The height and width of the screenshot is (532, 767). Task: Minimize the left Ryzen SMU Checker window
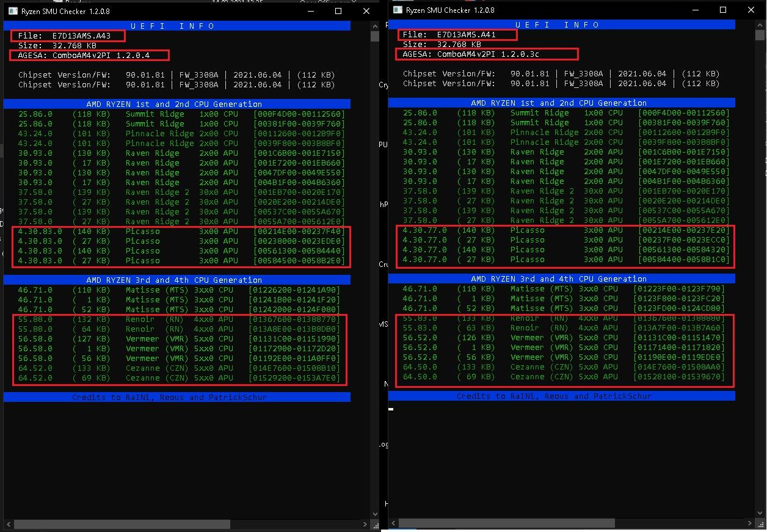[310, 11]
